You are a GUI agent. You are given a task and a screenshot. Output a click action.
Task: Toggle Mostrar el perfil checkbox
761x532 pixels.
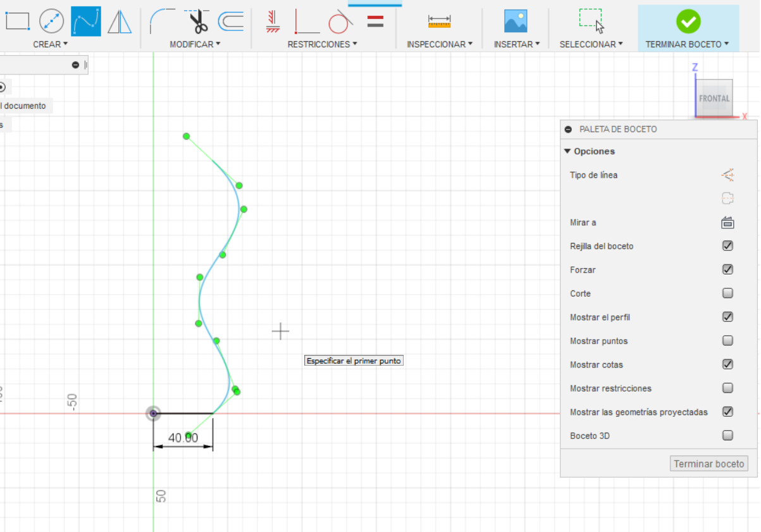727,317
